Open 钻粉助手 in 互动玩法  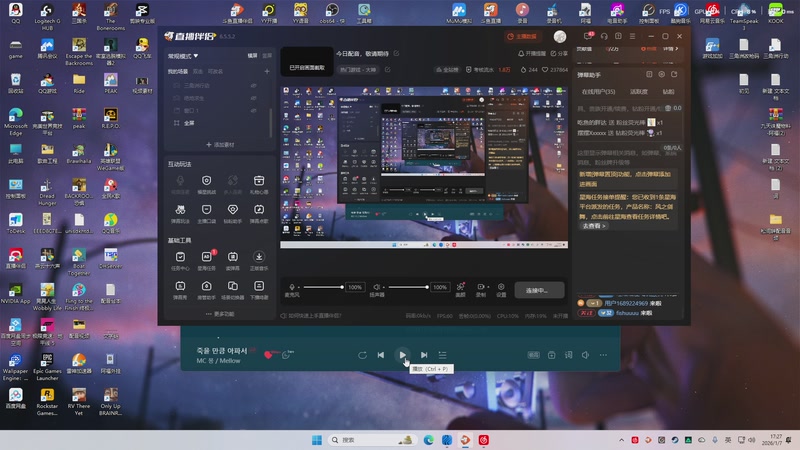tap(233, 213)
